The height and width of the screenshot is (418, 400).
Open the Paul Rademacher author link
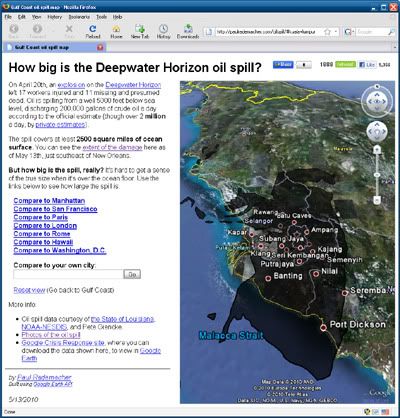point(44,377)
